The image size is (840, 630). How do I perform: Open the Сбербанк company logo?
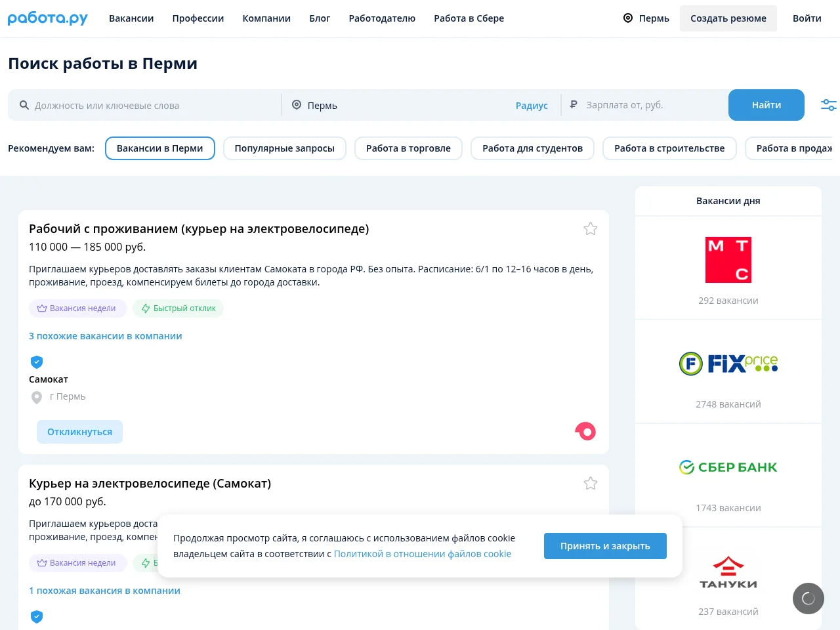pyautogui.click(x=728, y=467)
